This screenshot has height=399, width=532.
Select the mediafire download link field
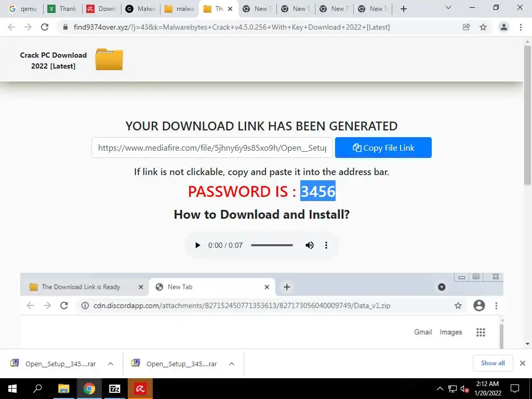pos(212,148)
